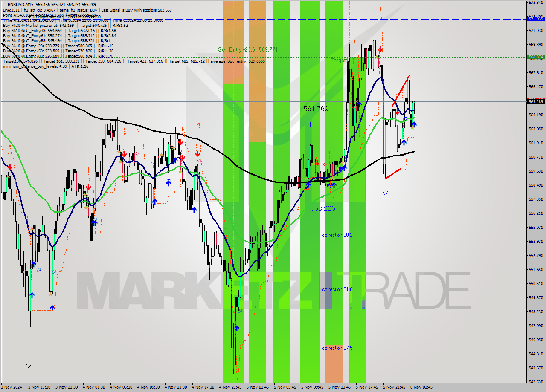Click the '3 Nov 17:30' time label
546x392 pixels.
point(39,387)
